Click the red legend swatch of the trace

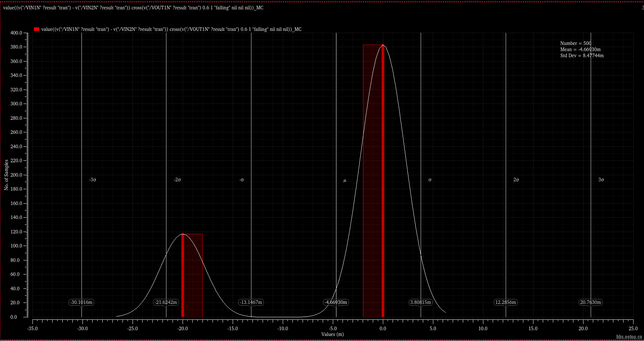[36, 29]
